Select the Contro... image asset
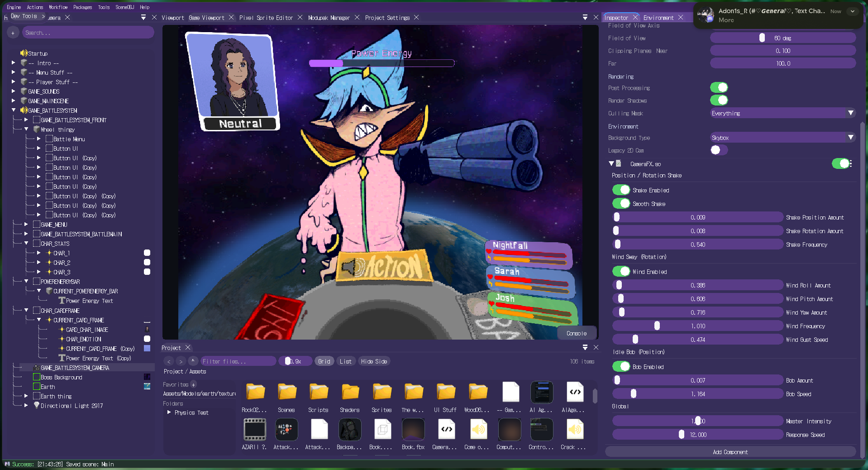 [542, 434]
